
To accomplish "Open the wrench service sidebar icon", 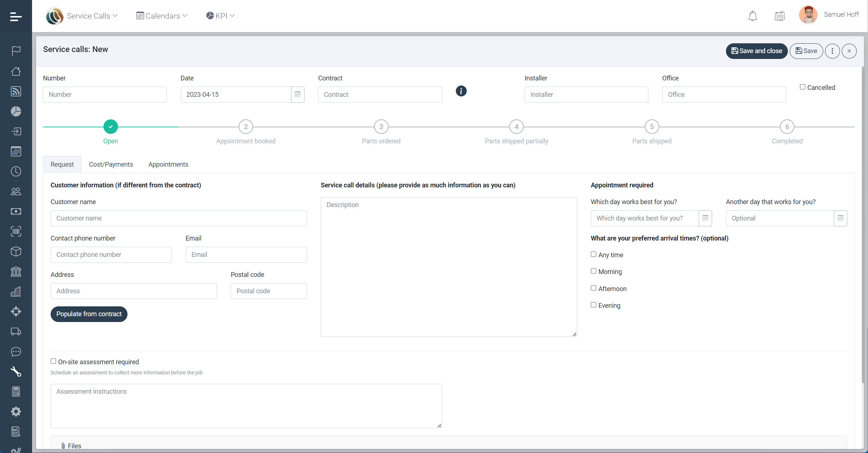I will click(x=16, y=371).
